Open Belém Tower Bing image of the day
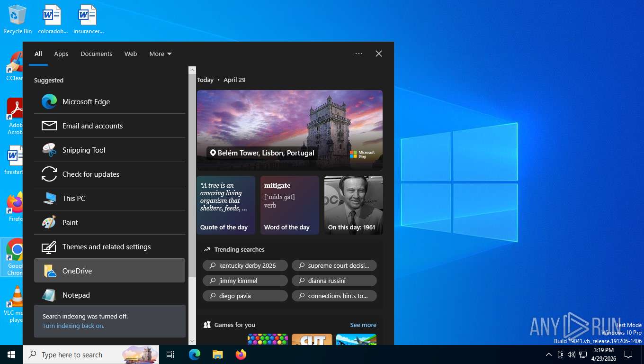The image size is (644, 364). (x=290, y=130)
